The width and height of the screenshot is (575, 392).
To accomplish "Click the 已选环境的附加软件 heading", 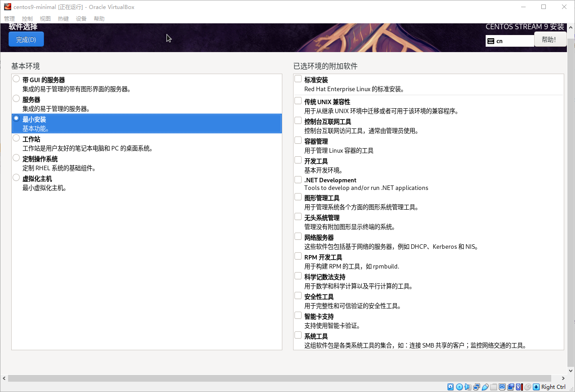I will pyautogui.click(x=325, y=66).
